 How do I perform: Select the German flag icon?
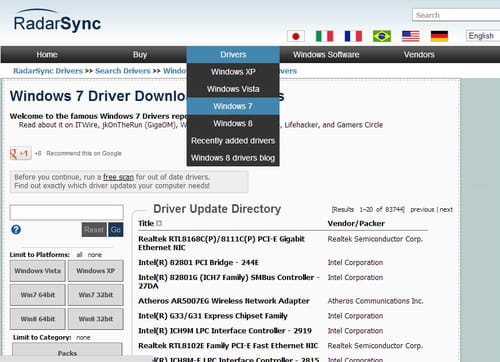point(439,36)
